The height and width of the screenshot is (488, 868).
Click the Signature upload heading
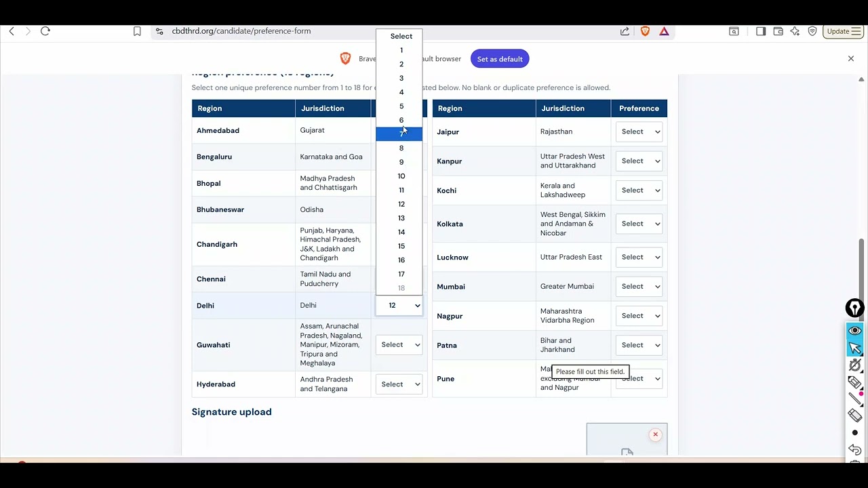pos(231,412)
